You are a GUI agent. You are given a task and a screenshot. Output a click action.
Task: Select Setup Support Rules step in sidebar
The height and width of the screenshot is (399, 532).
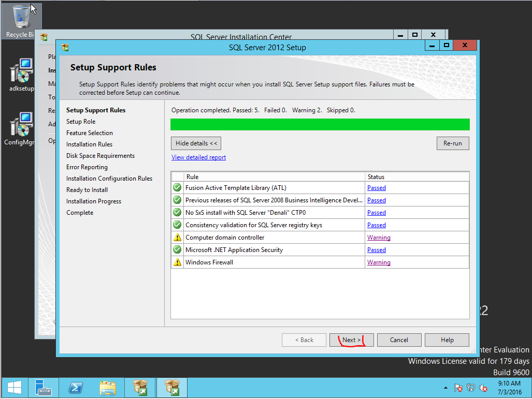pos(96,110)
